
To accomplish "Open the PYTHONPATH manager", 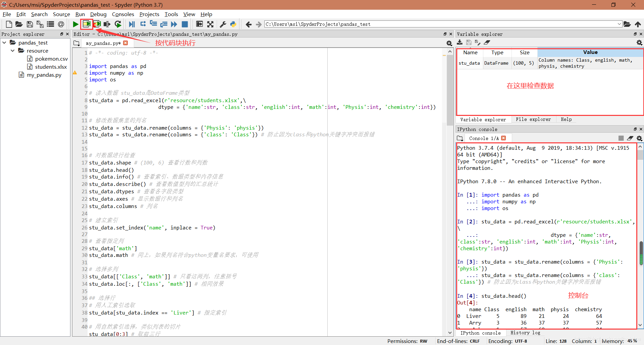I will [x=233, y=24].
